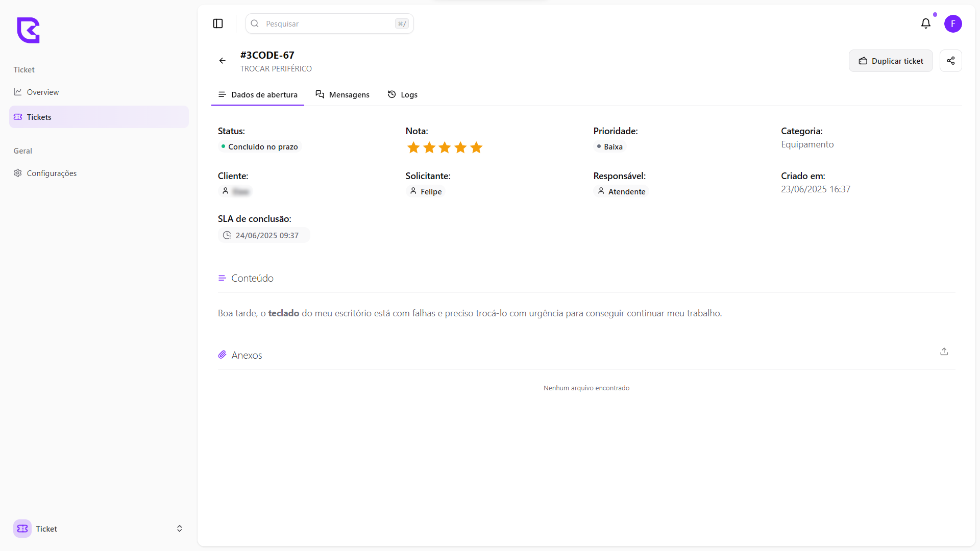Viewport: 980px width, 551px height.
Task: Click the third rating star
Action: [445, 147]
